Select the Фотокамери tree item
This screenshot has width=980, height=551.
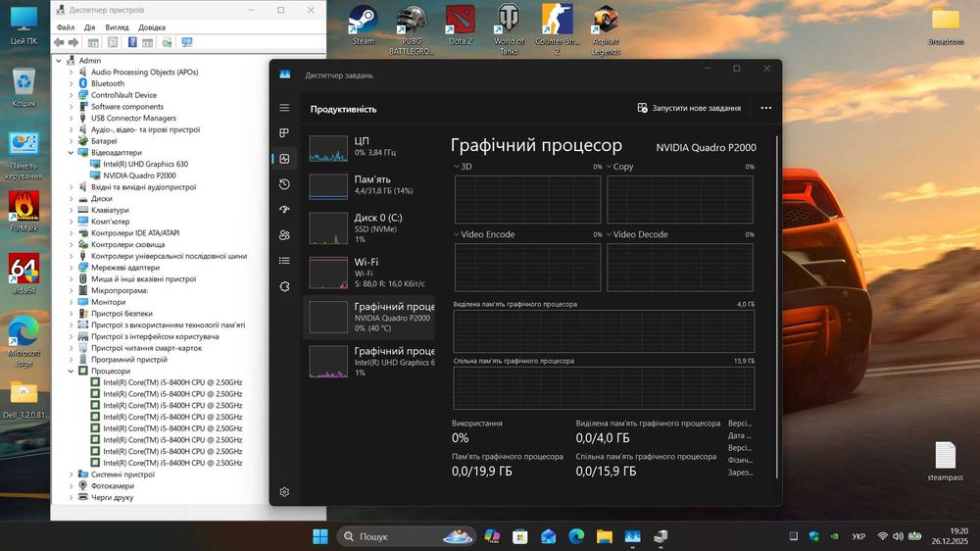tap(113, 486)
